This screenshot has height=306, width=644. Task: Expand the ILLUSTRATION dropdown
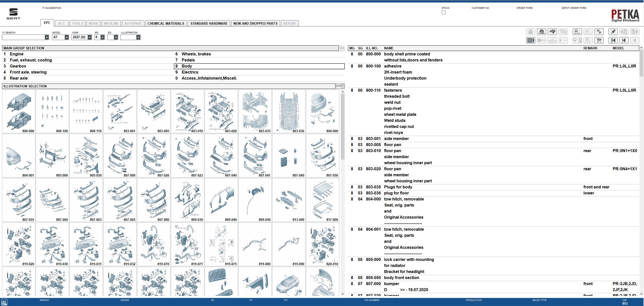(139, 37)
